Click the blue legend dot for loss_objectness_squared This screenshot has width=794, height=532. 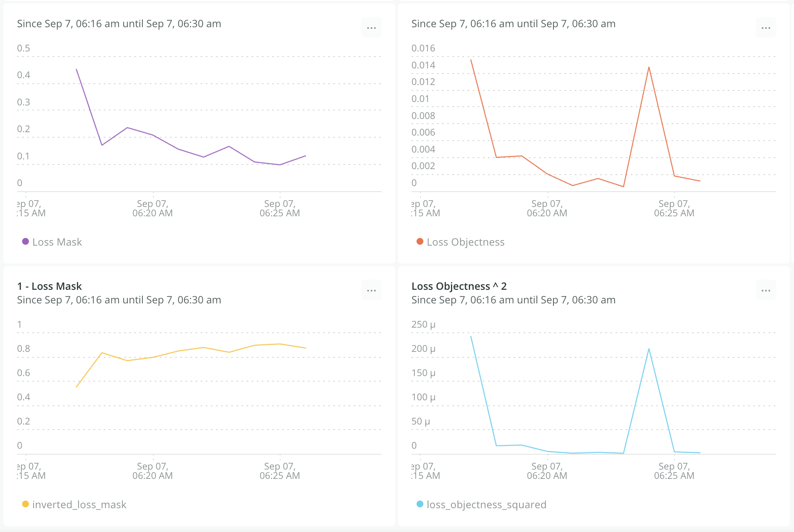[420, 504]
